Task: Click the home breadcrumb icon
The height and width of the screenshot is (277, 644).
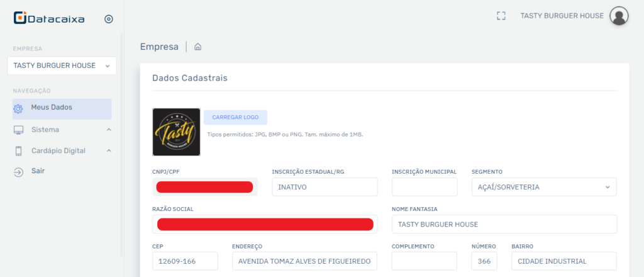Action: point(197,47)
